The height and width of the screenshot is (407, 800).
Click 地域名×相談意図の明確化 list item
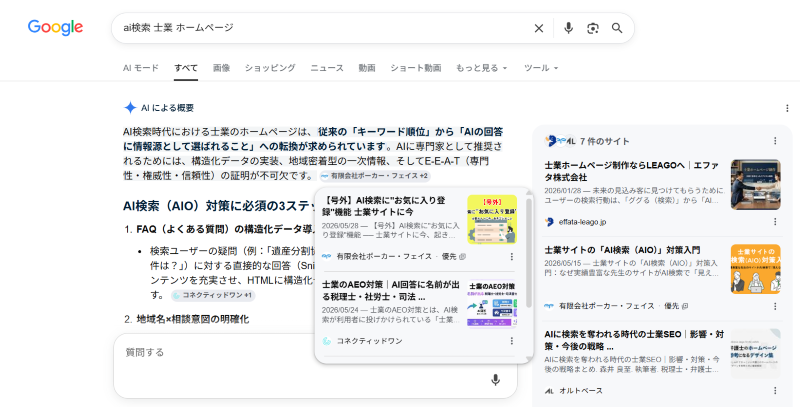click(x=193, y=319)
